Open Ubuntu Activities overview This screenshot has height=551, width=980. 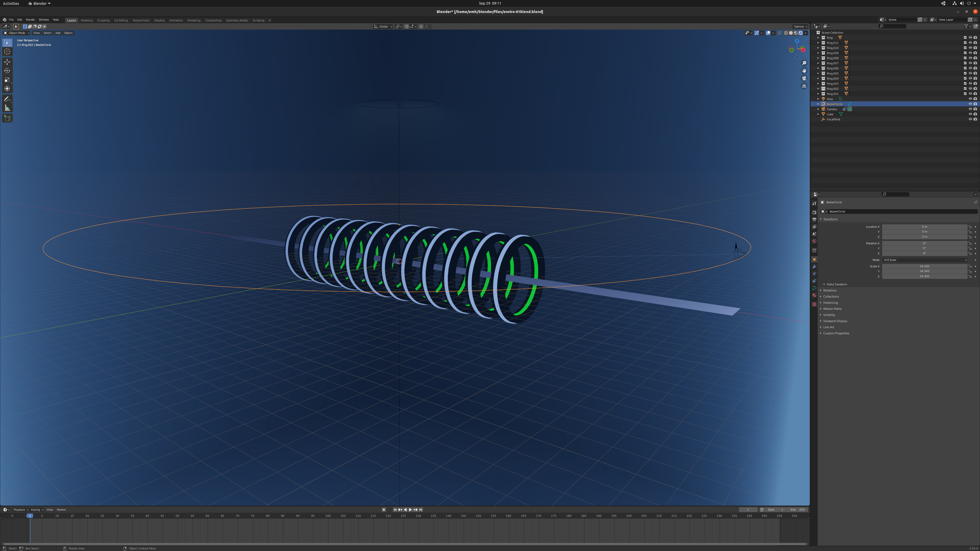[11, 3]
